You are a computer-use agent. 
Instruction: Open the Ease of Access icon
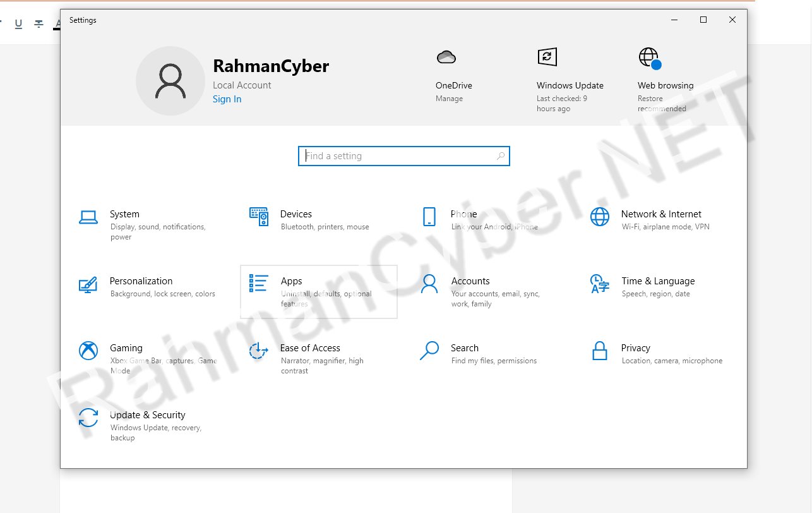coord(259,351)
